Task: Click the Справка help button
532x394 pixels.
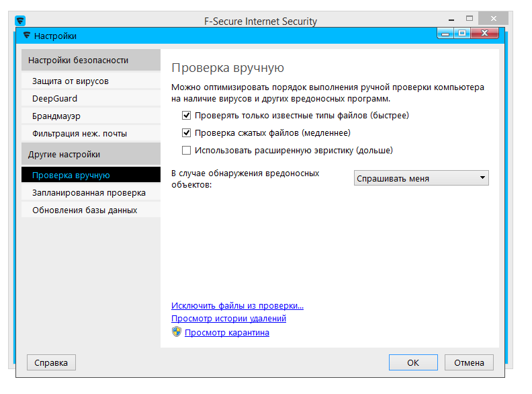Action: click(x=51, y=362)
